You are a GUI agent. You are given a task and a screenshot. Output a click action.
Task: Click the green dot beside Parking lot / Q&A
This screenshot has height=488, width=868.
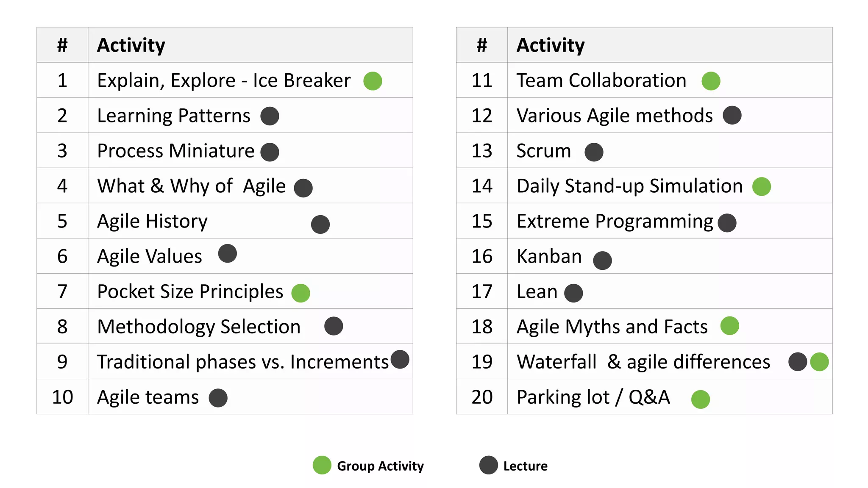coord(700,399)
